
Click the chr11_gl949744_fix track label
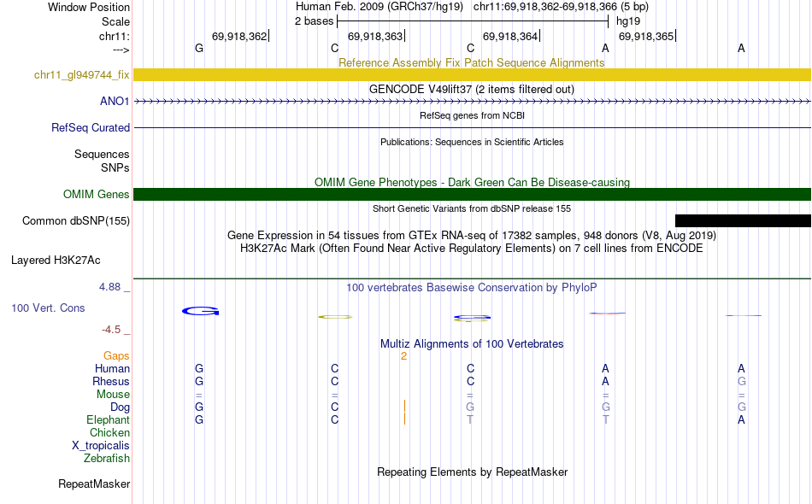(x=82, y=75)
